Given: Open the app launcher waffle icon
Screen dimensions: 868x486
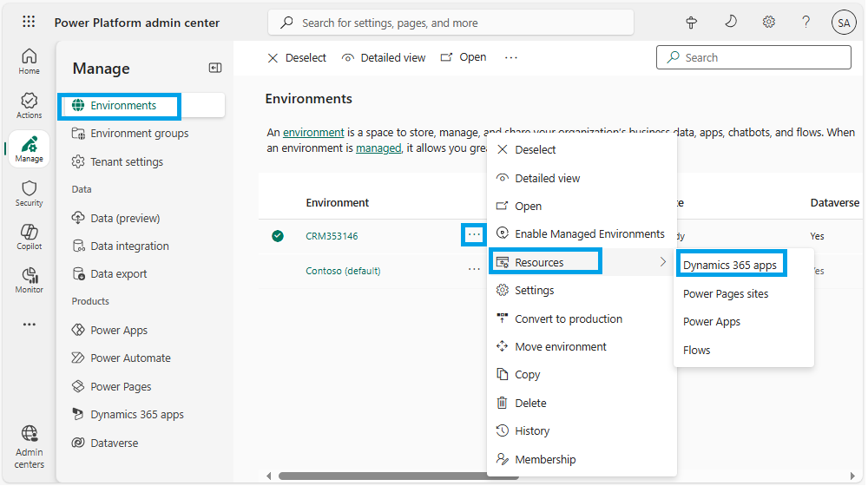Looking at the screenshot, I should coord(29,23).
